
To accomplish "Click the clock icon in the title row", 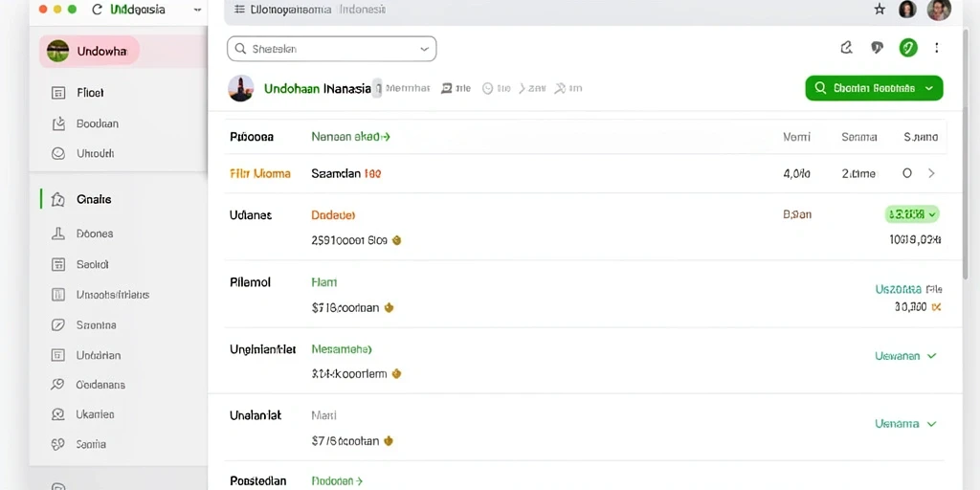I will (x=487, y=89).
